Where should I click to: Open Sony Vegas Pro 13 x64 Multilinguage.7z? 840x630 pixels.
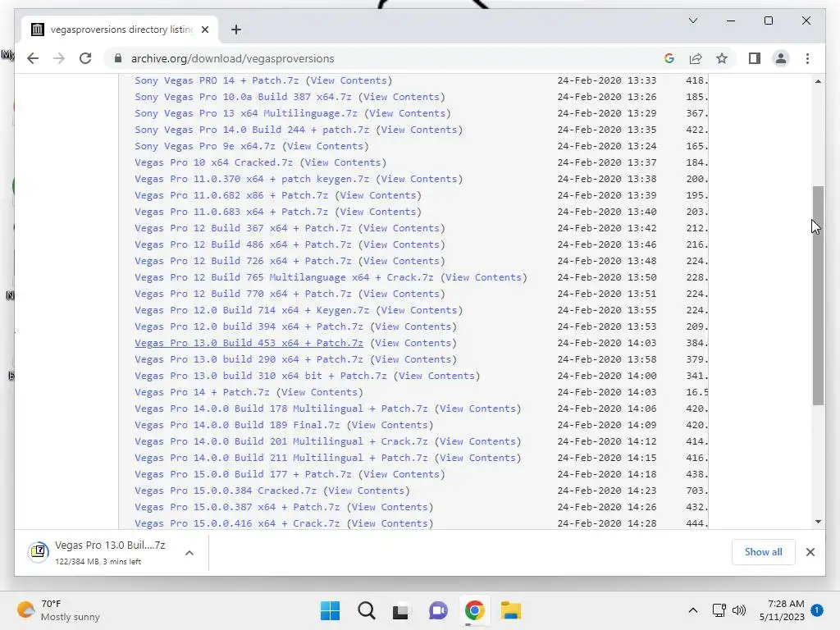pyautogui.click(x=246, y=113)
